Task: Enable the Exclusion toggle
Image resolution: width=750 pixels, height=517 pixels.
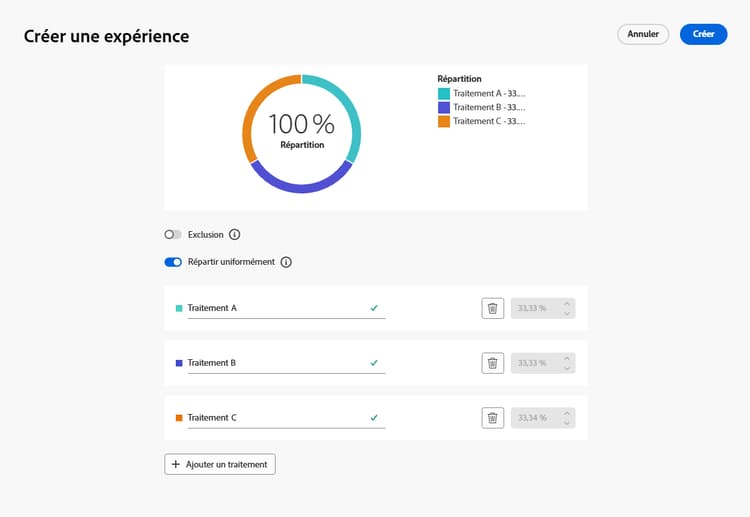Action: [173, 234]
